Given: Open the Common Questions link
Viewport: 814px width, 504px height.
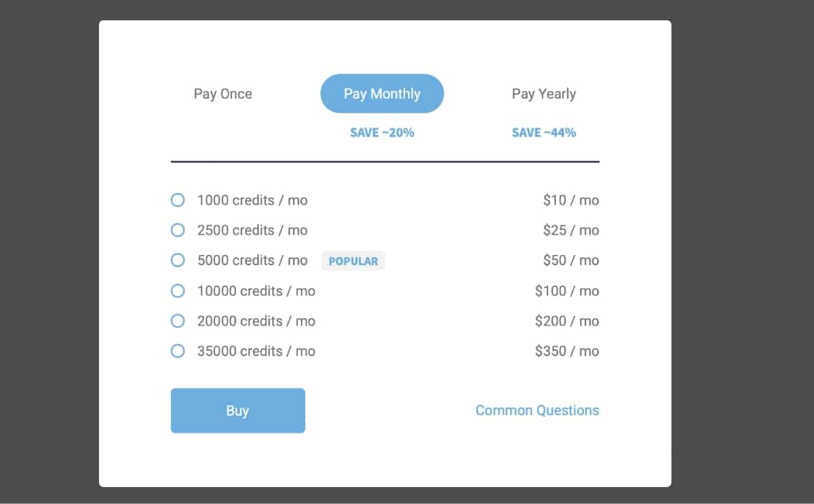Looking at the screenshot, I should tap(537, 410).
